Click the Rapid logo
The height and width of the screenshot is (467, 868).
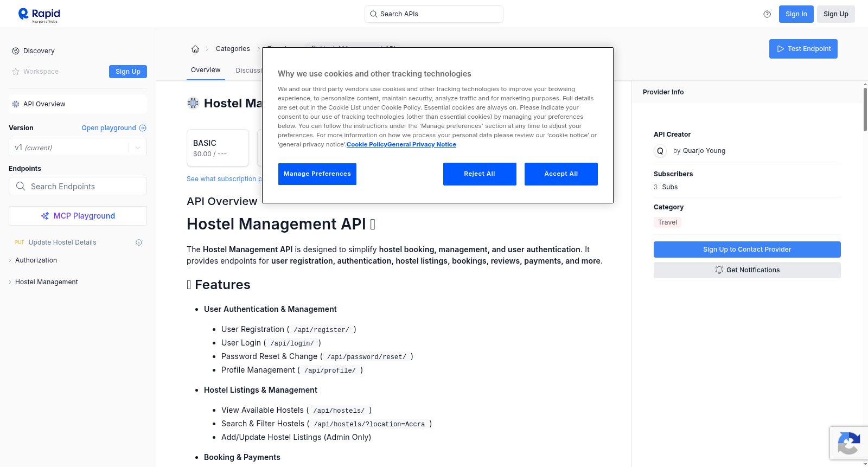pyautogui.click(x=39, y=15)
